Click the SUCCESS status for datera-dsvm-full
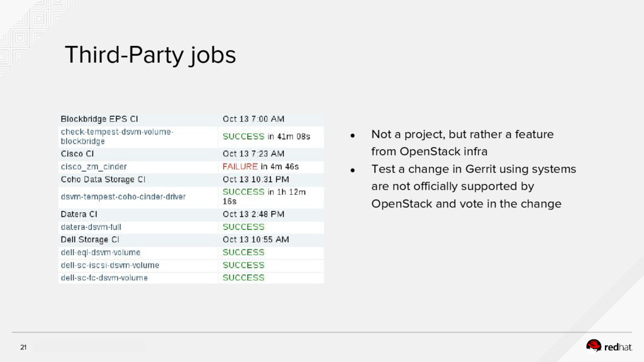This screenshot has height=362, width=644. tap(243, 227)
